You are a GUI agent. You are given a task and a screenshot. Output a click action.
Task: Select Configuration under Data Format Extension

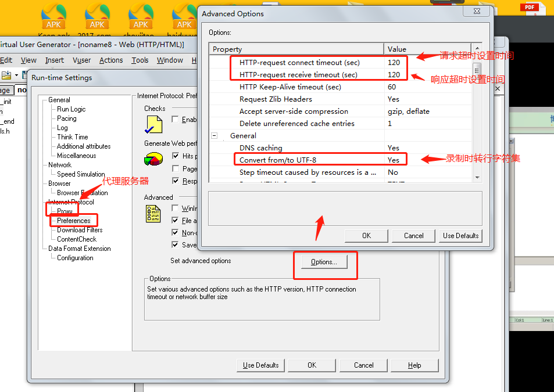(x=75, y=258)
